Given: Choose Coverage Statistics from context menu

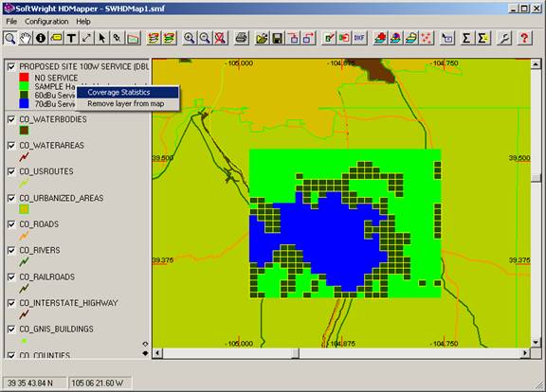Looking at the screenshot, I should point(127,93).
